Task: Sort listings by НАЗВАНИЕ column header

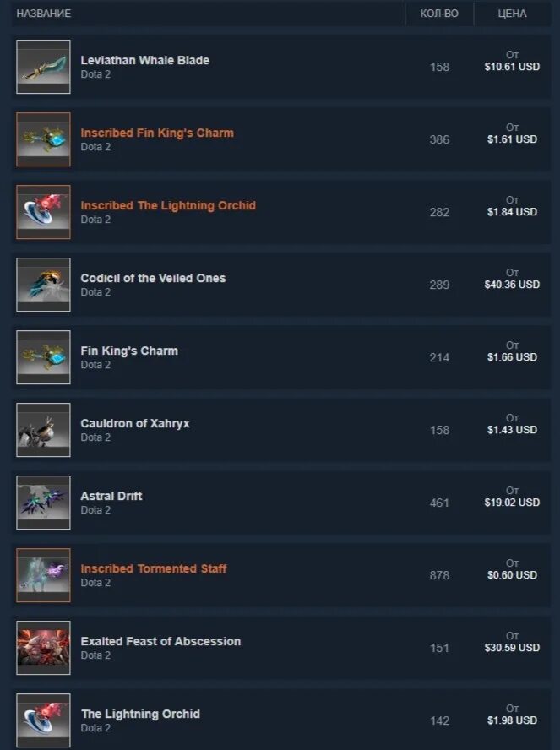Action: (x=44, y=14)
